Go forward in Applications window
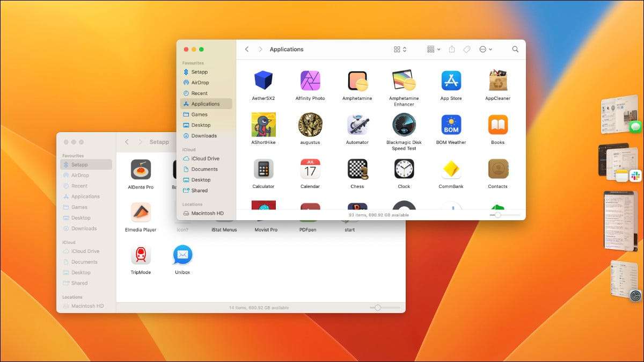Viewport: 644px width, 362px height. [260, 49]
